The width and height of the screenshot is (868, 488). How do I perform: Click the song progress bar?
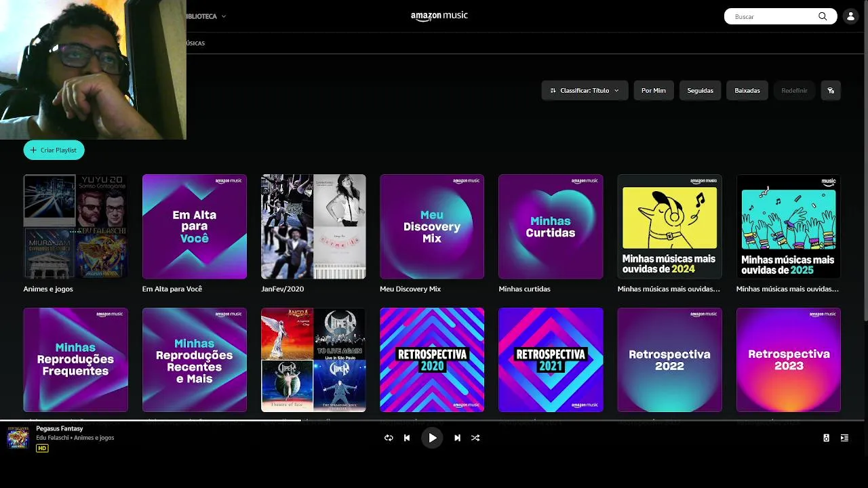pos(432,420)
